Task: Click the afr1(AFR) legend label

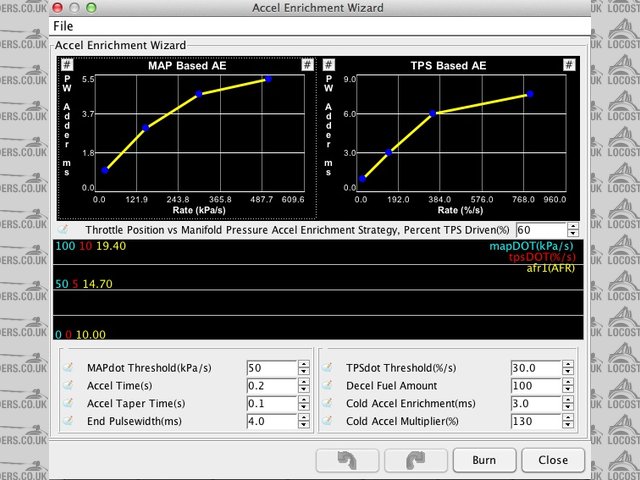Action: pyautogui.click(x=550, y=268)
